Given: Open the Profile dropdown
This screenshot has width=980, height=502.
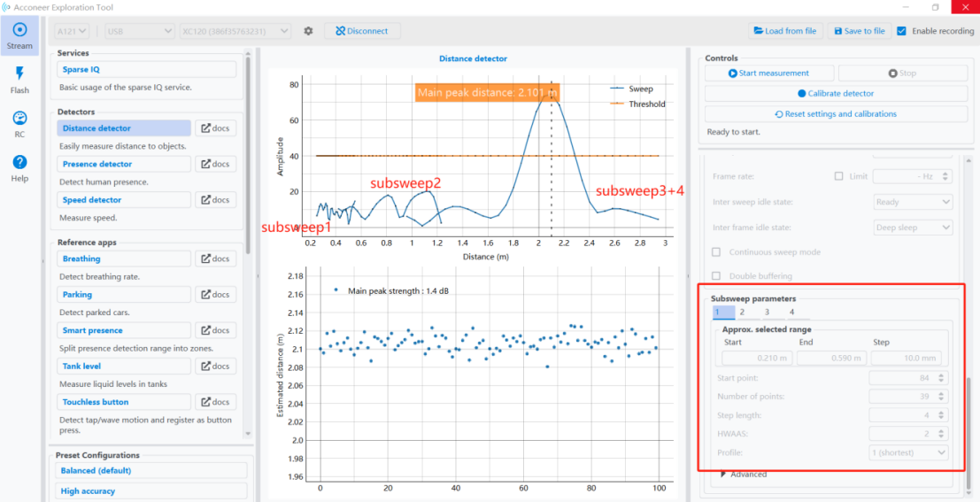Looking at the screenshot, I should 909,452.
